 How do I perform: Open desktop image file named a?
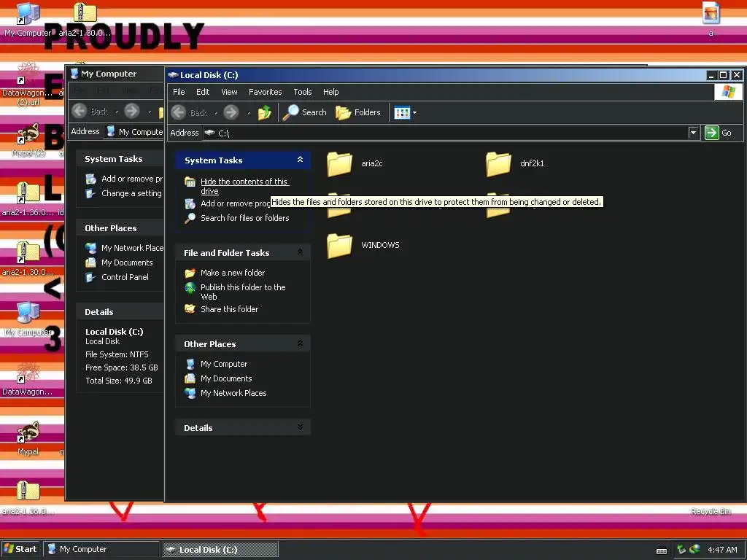(x=711, y=19)
